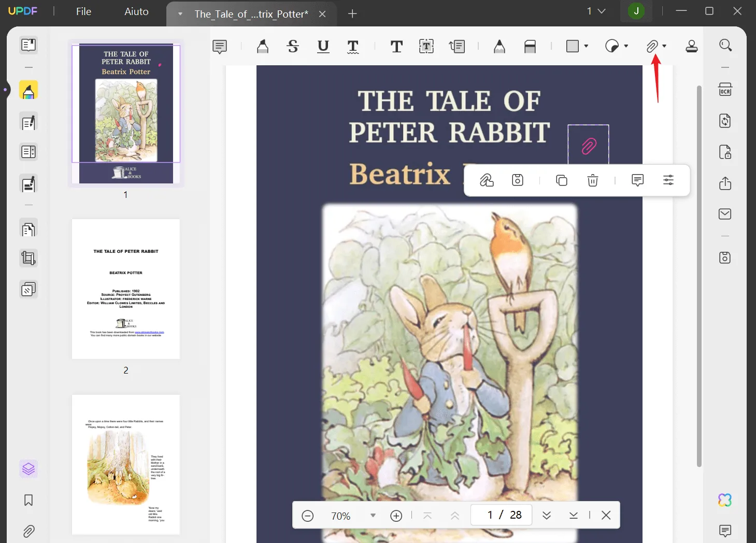Run OCR text recognition
756x543 pixels.
[725, 90]
